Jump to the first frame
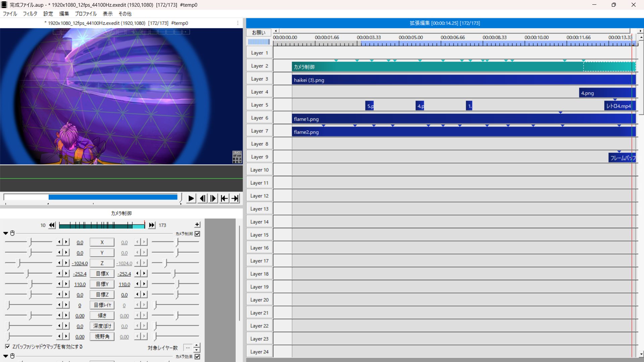The height and width of the screenshot is (362, 644). tap(224, 198)
